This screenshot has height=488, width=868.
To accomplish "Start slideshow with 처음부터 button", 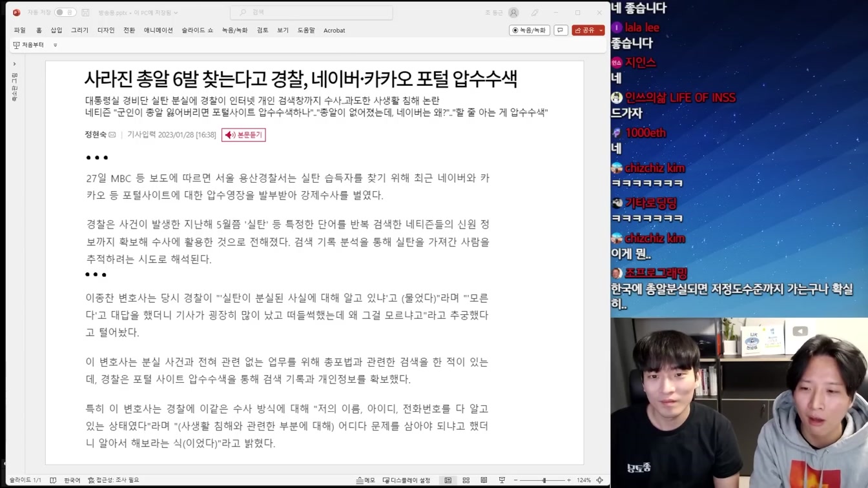I will point(28,45).
